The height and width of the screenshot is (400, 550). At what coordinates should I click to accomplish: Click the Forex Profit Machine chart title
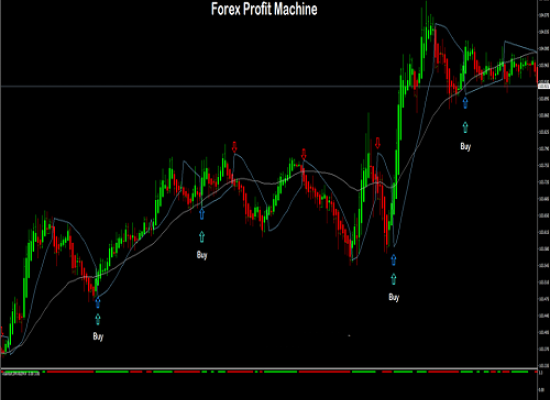coord(264,9)
